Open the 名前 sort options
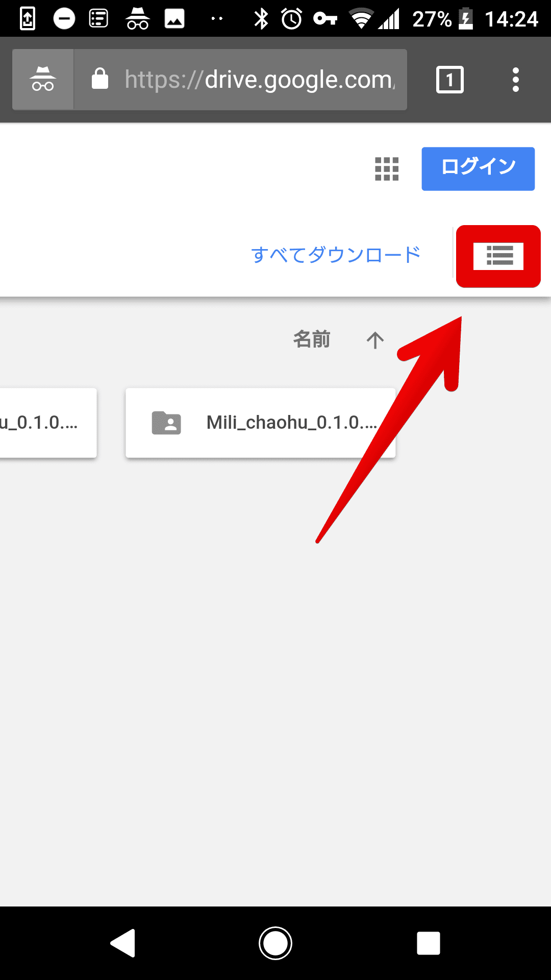This screenshot has width=551, height=980. tap(312, 339)
